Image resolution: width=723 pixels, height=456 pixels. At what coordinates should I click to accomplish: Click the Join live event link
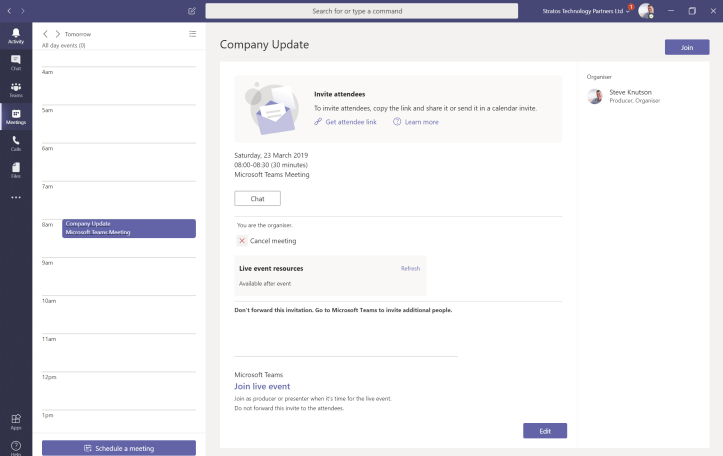tap(262, 386)
